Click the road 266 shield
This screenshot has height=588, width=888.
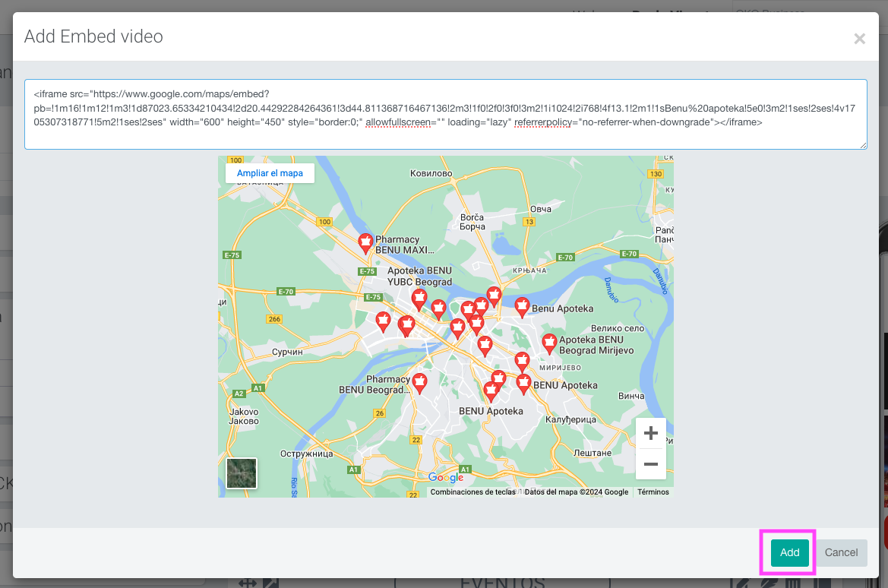pos(275,319)
